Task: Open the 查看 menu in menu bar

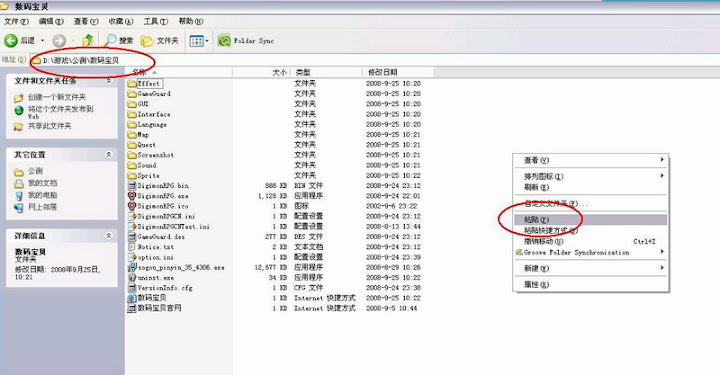Action: click(x=86, y=21)
